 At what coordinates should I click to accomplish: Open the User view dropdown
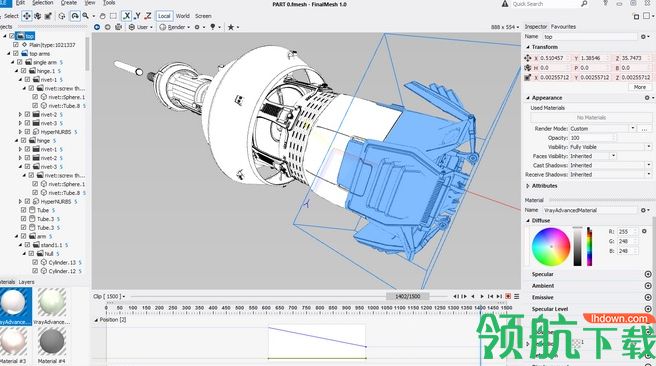tap(141, 27)
